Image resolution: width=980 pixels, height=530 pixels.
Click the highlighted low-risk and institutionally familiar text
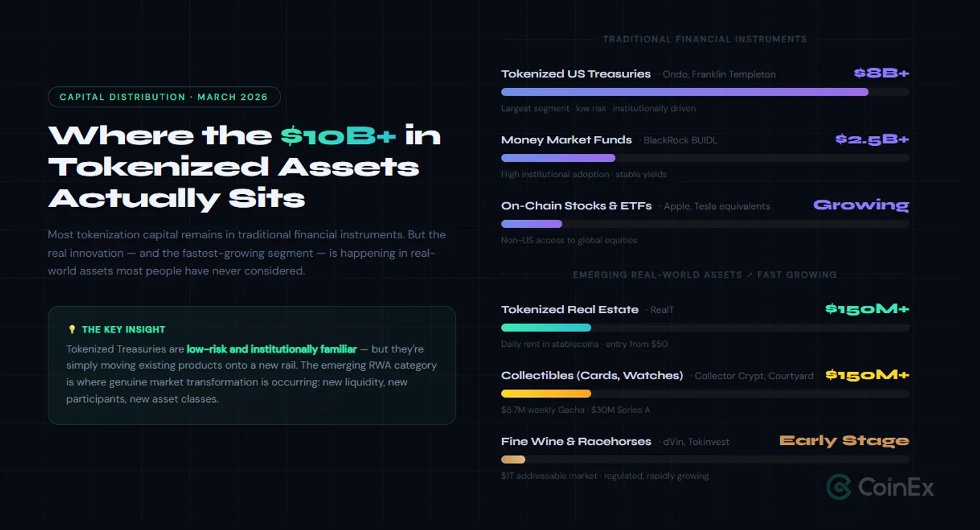pyautogui.click(x=271, y=349)
